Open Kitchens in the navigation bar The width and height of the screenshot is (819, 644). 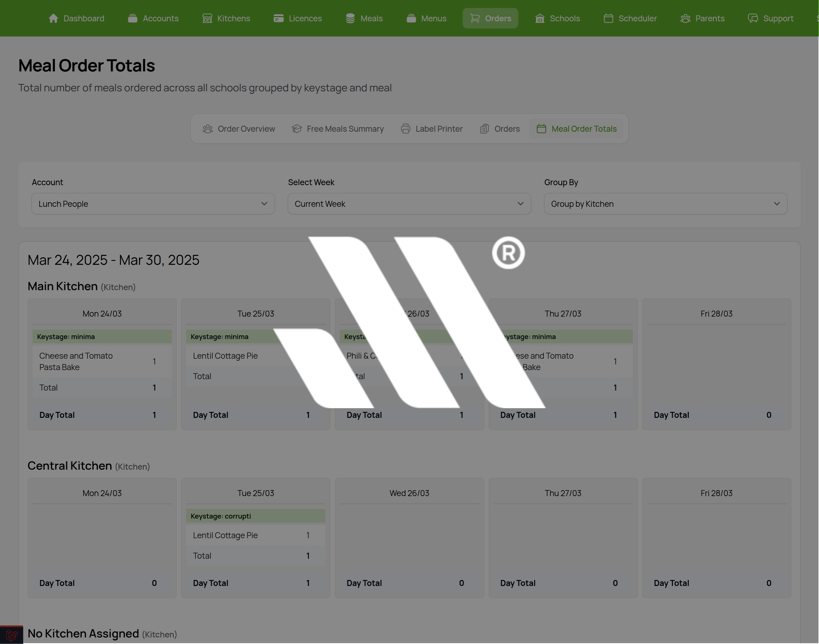coord(226,18)
